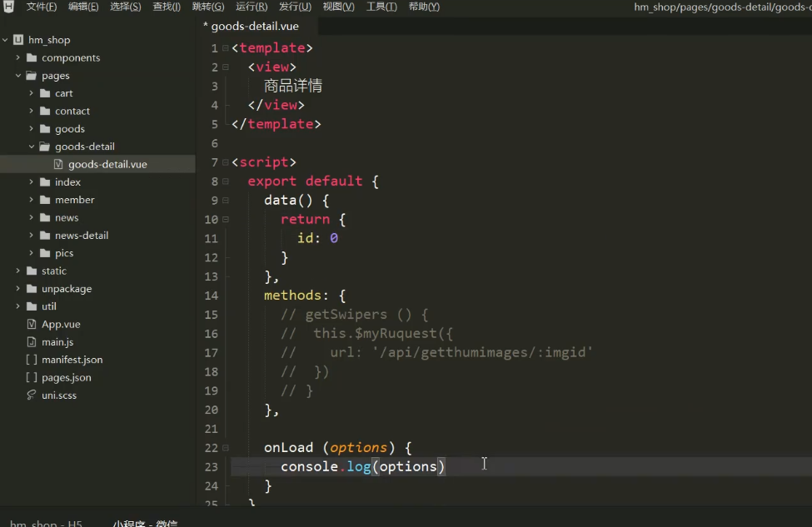
Task: Click the App.vue file icon
Action: (x=32, y=324)
